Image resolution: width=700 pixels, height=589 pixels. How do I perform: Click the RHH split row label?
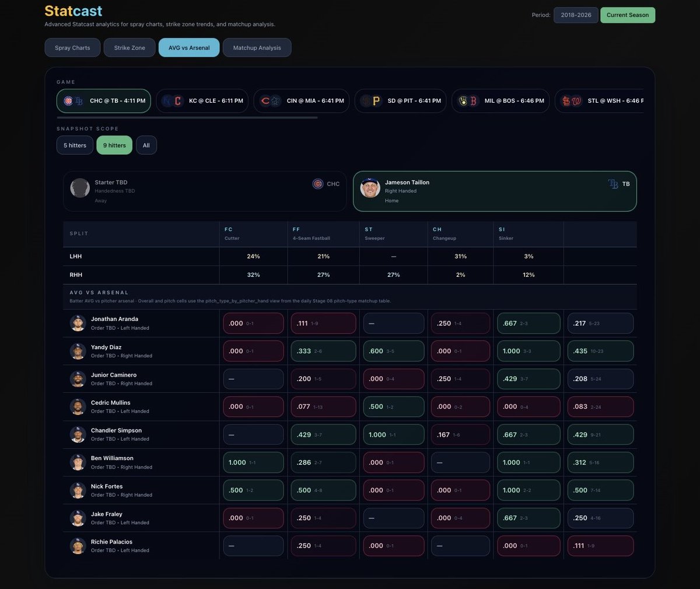click(76, 274)
